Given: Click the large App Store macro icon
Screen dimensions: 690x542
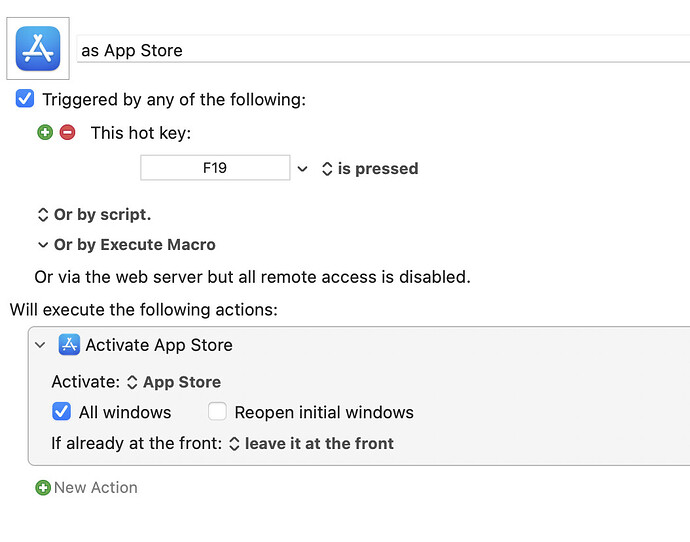Looking at the screenshot, I should point(38,48).
